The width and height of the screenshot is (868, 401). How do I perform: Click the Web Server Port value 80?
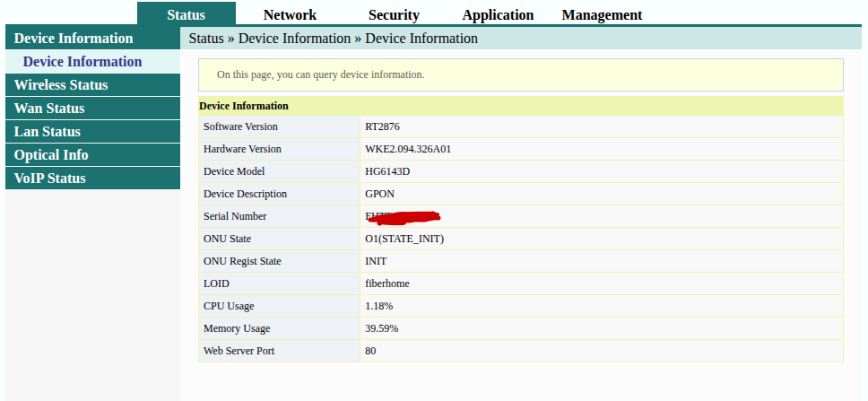(370, 351)
